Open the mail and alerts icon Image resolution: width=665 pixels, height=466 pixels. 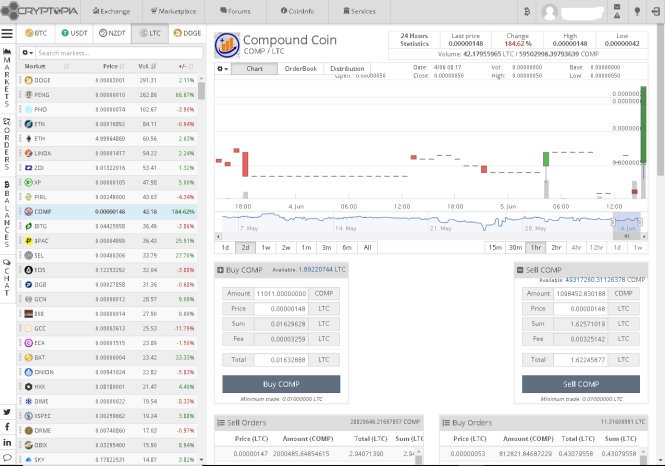[617, 11]
